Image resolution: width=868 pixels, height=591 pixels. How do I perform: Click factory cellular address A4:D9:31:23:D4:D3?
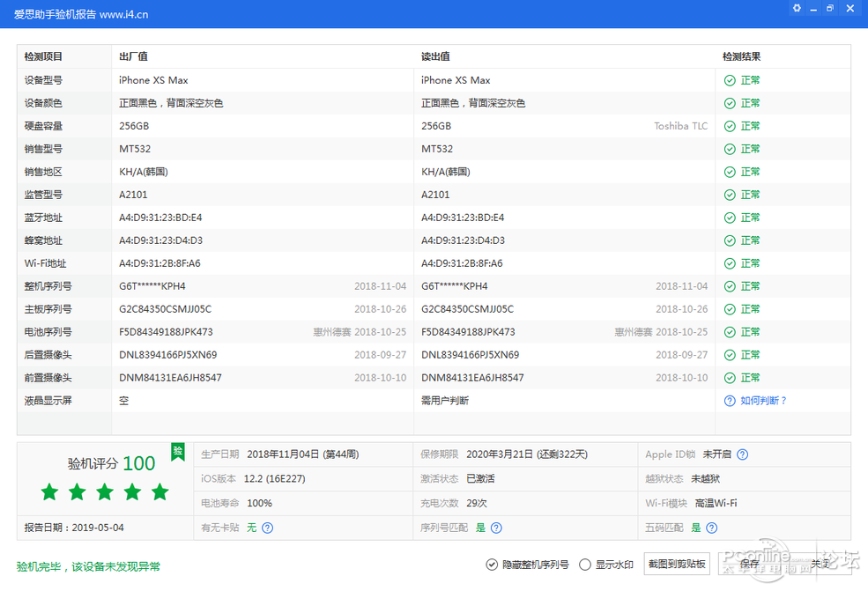(x=160, y=240)
